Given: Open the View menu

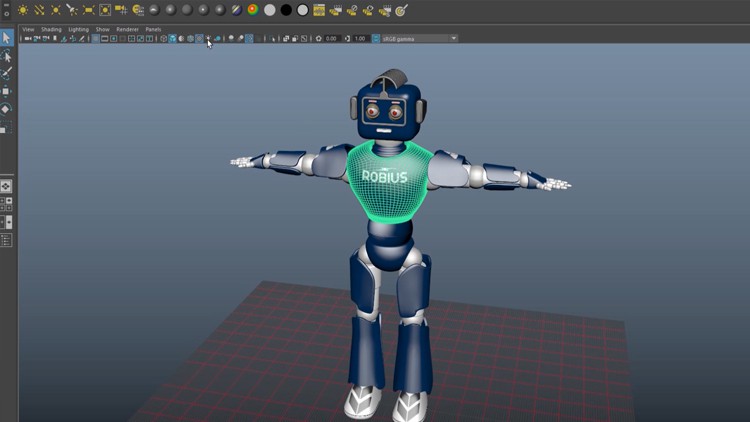Looking at the screenshot, I should tap(28, 29).
